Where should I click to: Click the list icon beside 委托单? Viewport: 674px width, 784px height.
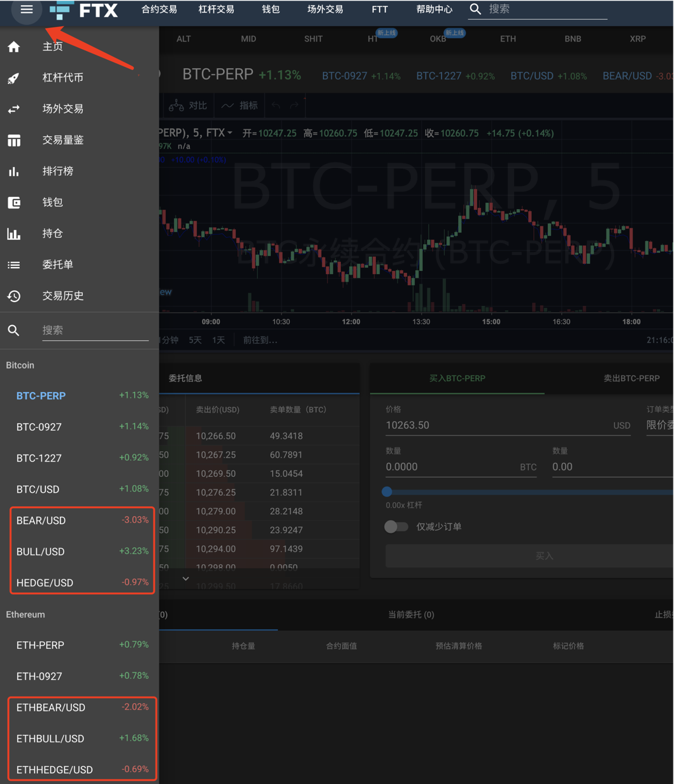point(14,265)
